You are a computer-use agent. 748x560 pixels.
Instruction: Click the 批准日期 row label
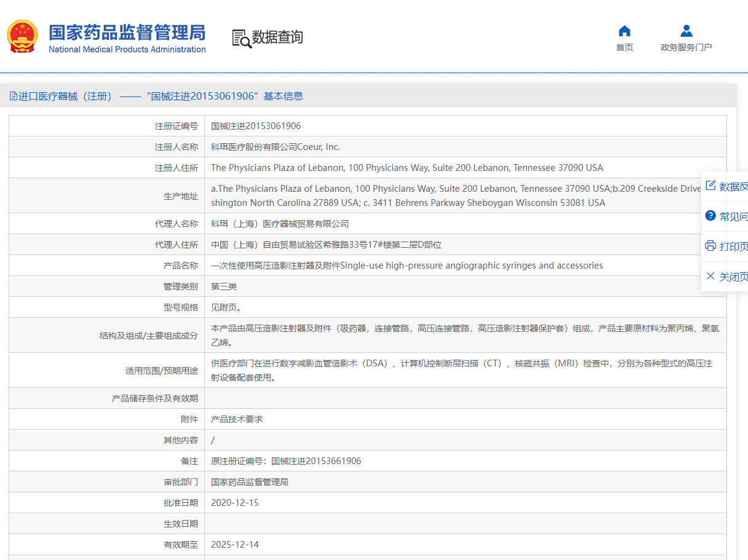click(181, 503)
